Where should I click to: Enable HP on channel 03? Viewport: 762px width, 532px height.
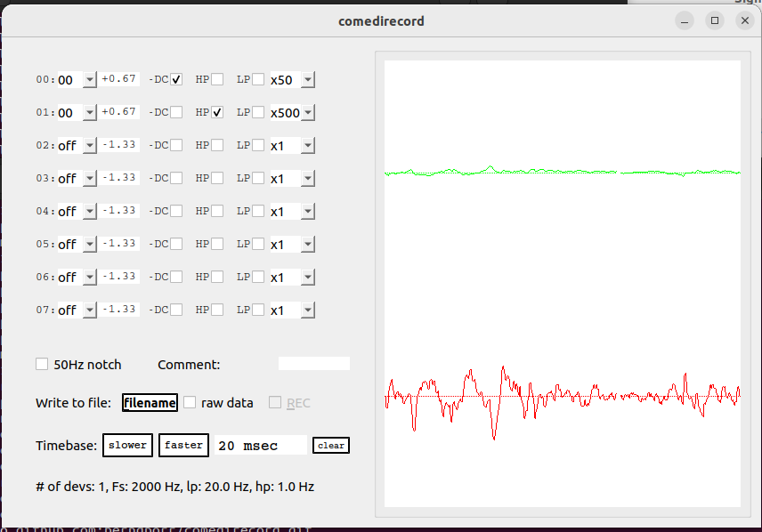click(217, 178)
